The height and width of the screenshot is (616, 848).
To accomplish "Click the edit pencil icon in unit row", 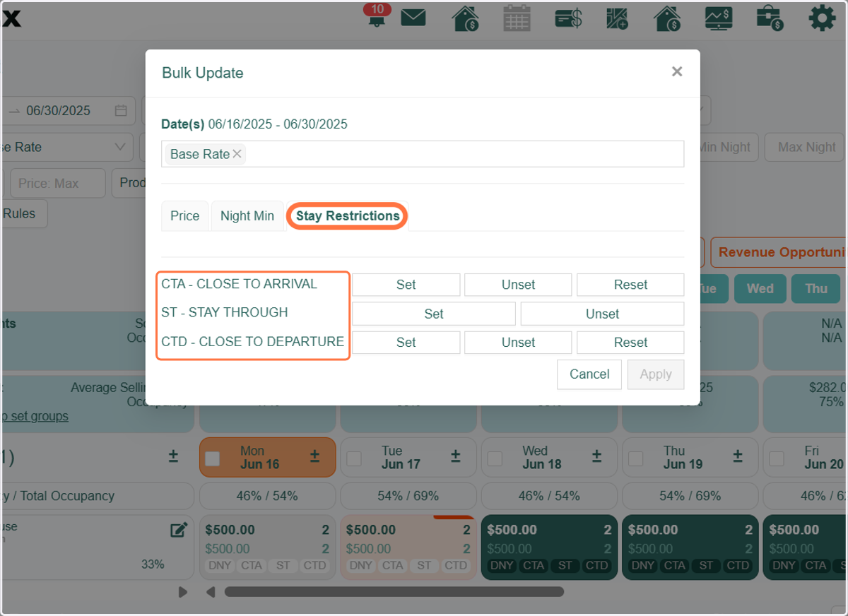I will click(x=179, y=530).
